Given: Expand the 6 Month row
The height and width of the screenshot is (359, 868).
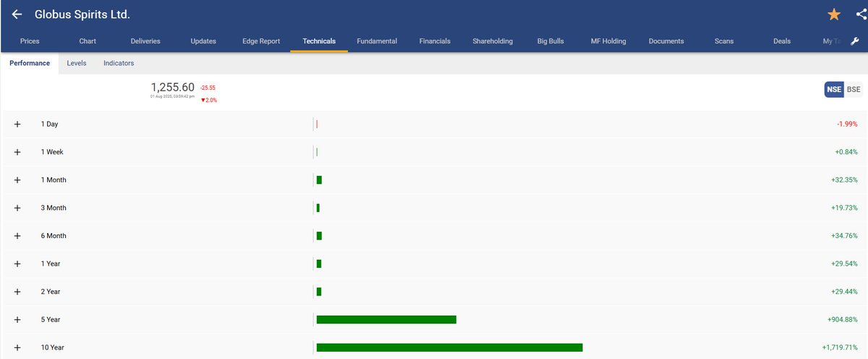Looking at the screenshot, I should click(x=17, y=236).
